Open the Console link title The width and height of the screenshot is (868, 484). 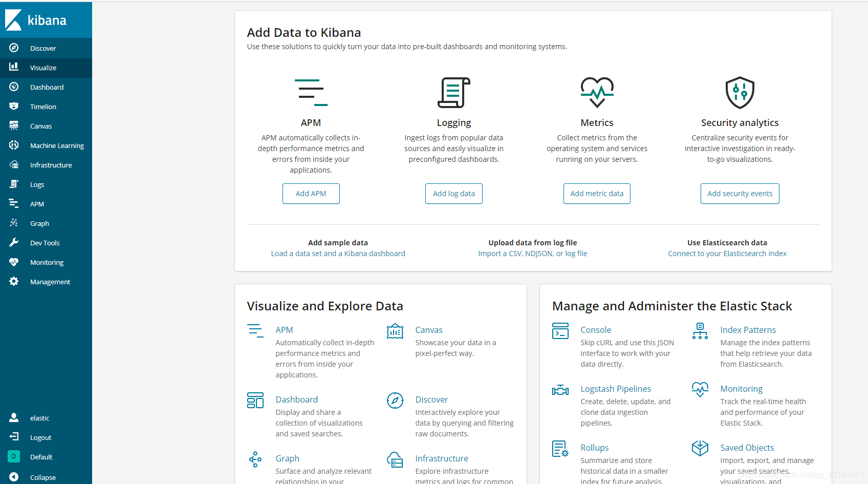click(596, 330)
